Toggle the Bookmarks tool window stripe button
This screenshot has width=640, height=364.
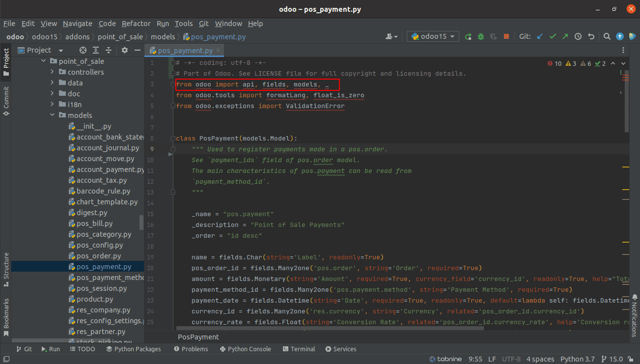pyautogui.click(x=6, y=317)
